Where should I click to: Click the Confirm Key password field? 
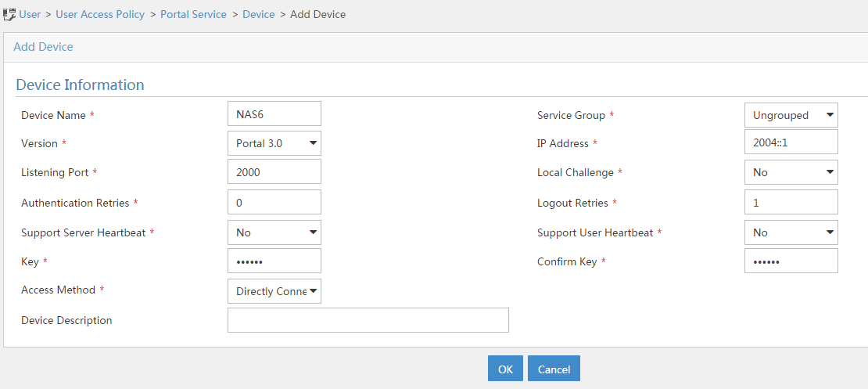[x=791, y=261]
